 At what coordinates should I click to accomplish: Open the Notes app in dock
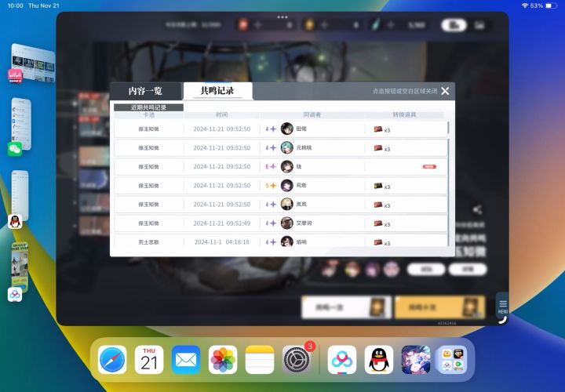(260, 360)
